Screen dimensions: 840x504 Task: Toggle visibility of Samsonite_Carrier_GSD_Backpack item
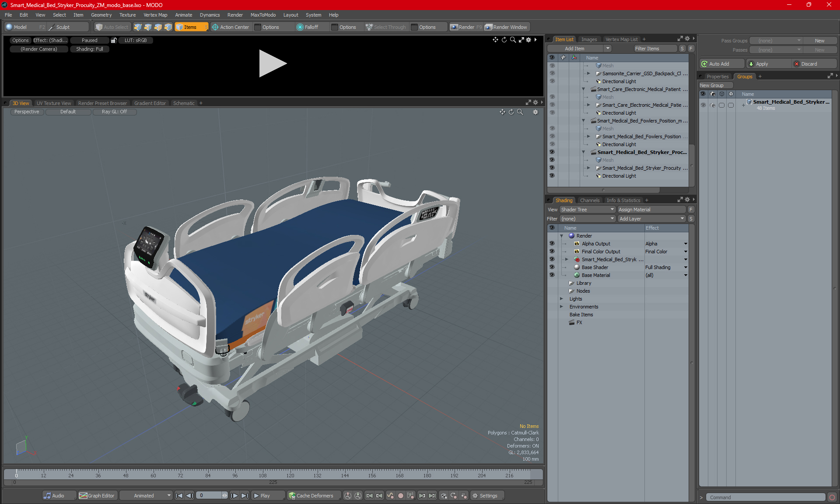pyautogui.click(x=552, y=73)
